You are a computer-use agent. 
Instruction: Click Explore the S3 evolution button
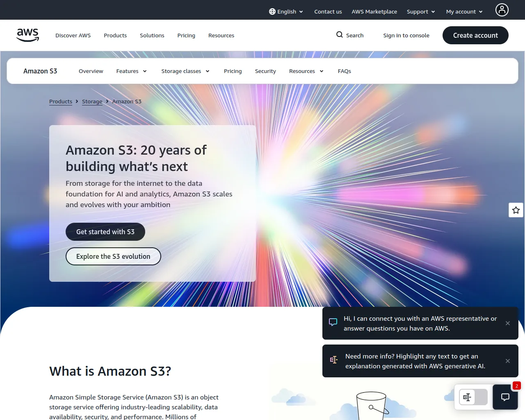[x=113, y=256]
